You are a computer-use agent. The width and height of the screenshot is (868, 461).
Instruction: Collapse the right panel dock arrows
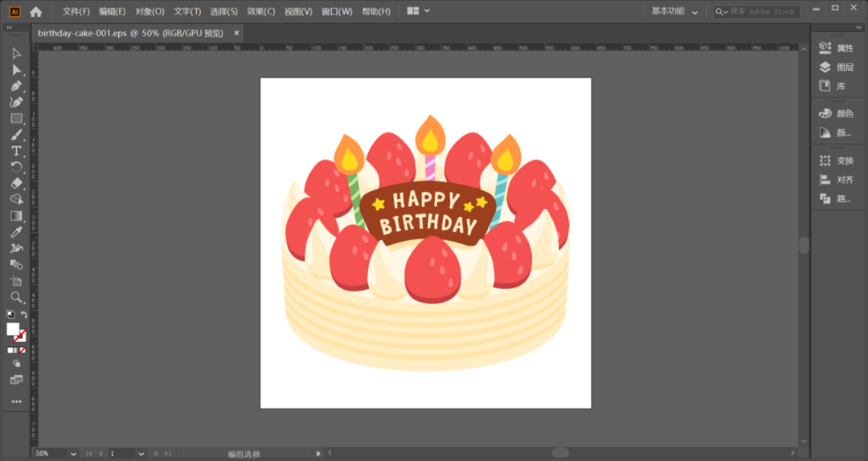[x=858, y=27]
